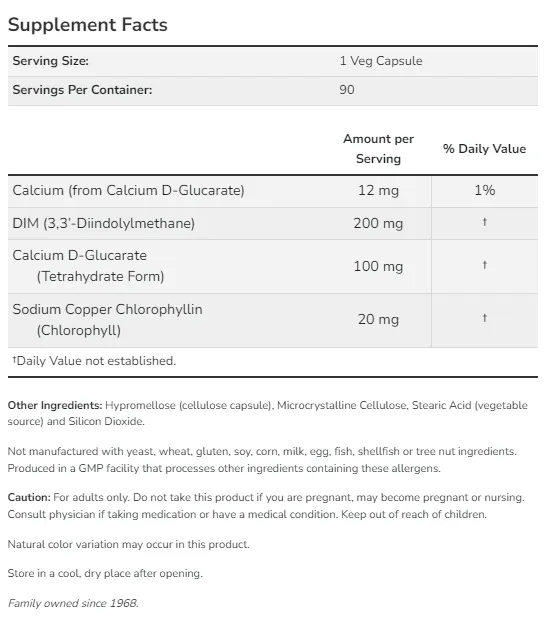This screenshot has height=627, width=551.
Task: Select the Calcium (from Calcium D-Glucarate) row
Action: pos(273,191)
